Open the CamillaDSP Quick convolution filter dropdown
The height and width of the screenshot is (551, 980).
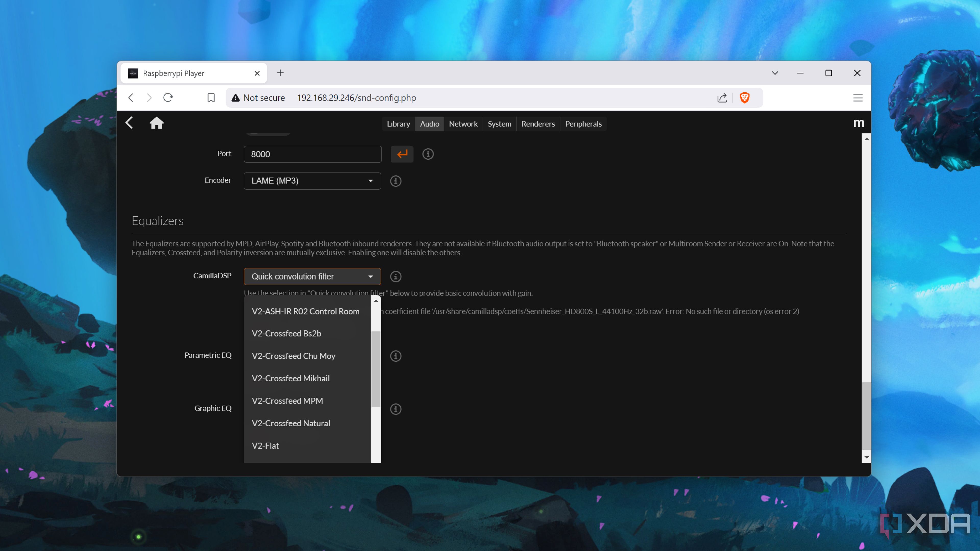pyautogui.click(x=312, y=277)
